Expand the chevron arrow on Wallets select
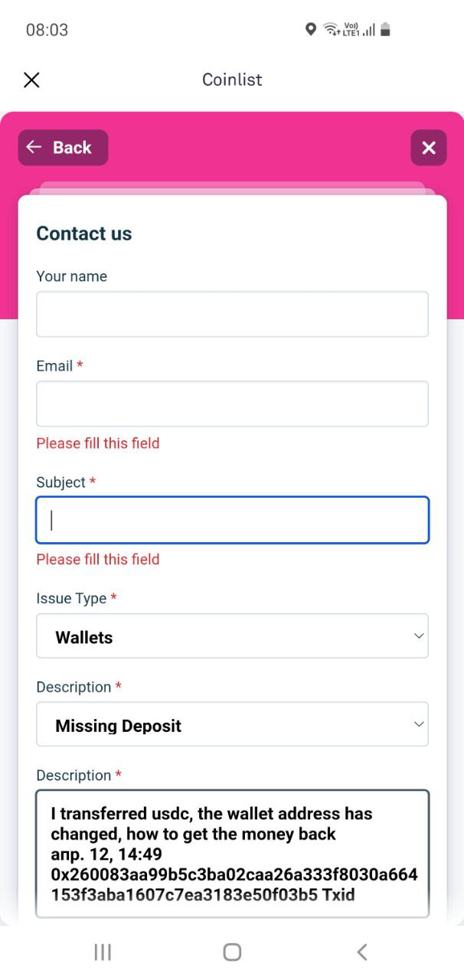This screenshot has height=980, width=464. [x=419, y=636]
